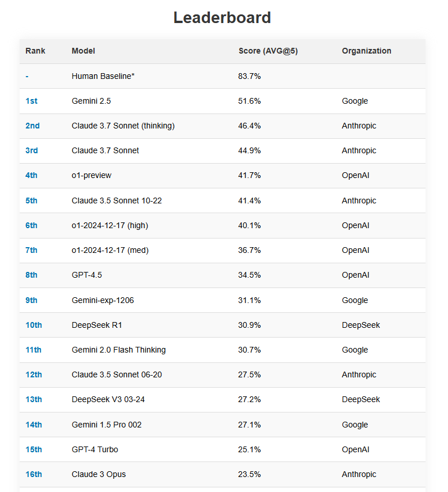Click the 14th rank label
This screenshot has height=492, width=448.
(x=33, y=425)
